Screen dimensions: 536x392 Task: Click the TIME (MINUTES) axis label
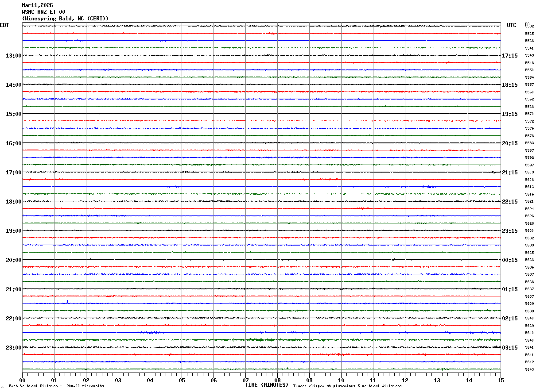(x=267, y=385)
